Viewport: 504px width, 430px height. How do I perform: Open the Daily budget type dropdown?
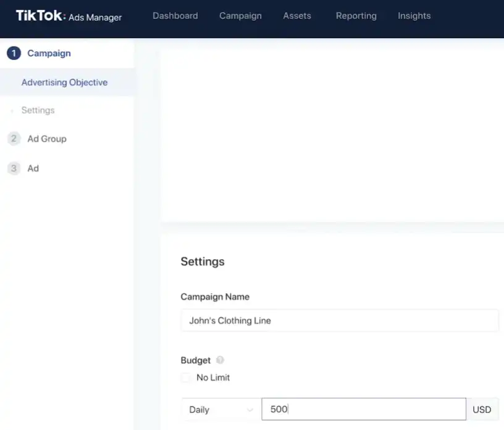(x=221, y=410)
